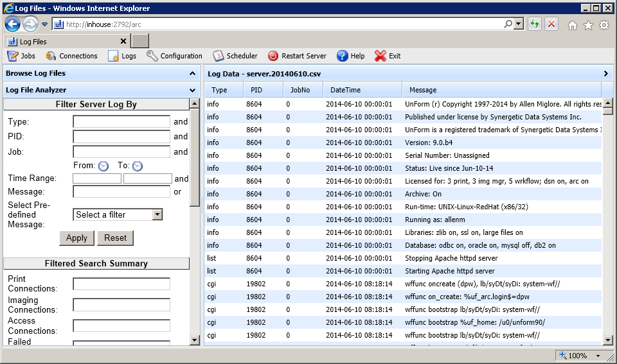This screenshot has width=617, height=364.
Task: Click the red Exit icon
Action: (x=380, y=56)
